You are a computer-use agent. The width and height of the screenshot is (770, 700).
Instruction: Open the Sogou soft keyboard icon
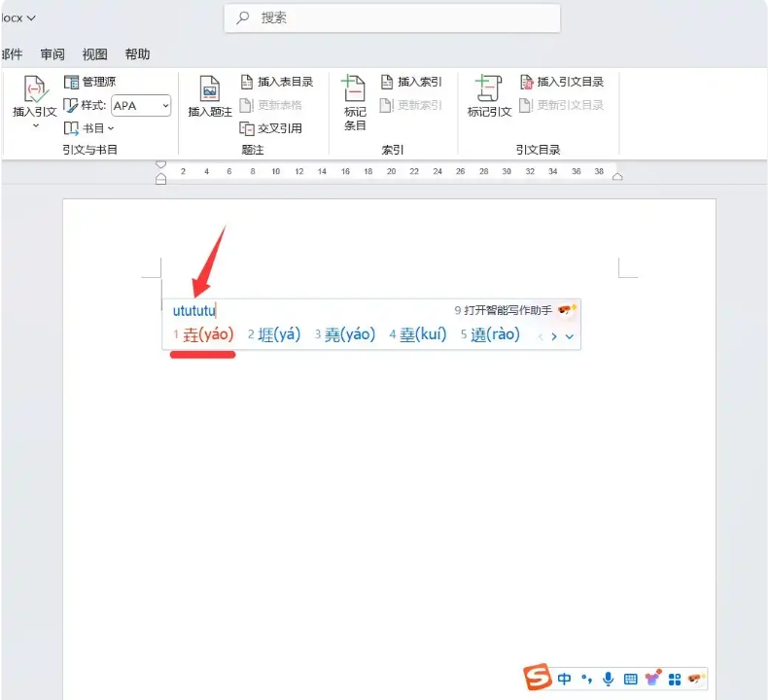630,679
